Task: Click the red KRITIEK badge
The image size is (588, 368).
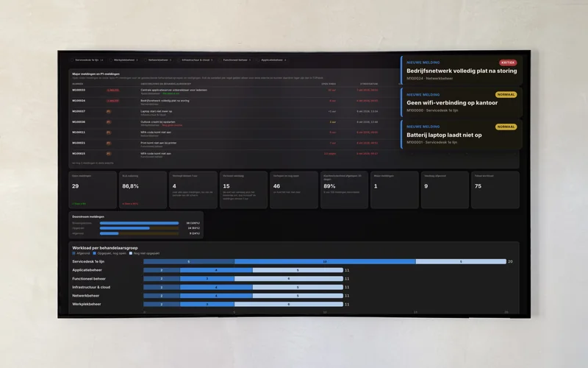Action: click(x=508, y=63)
